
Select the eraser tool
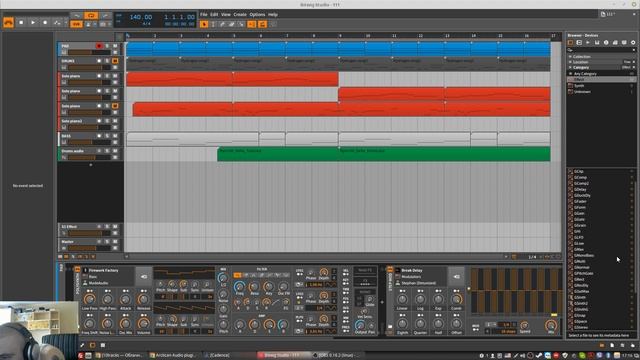click(232, 24)
